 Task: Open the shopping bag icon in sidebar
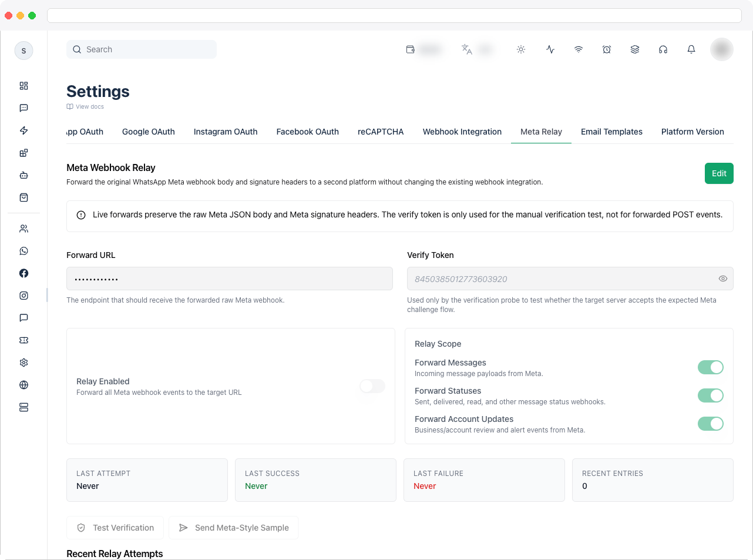(23, 197)
